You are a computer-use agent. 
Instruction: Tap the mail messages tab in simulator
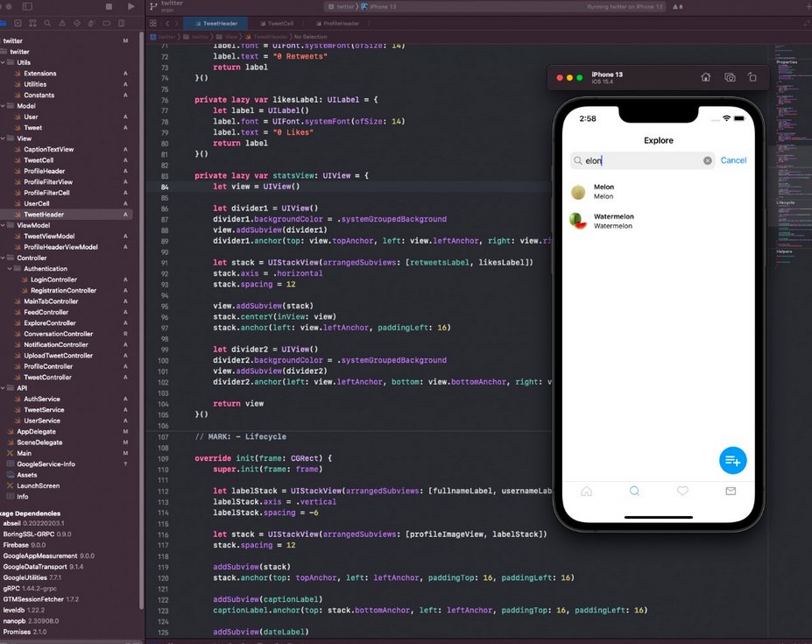pyautogui.click(x=731, y=491)
